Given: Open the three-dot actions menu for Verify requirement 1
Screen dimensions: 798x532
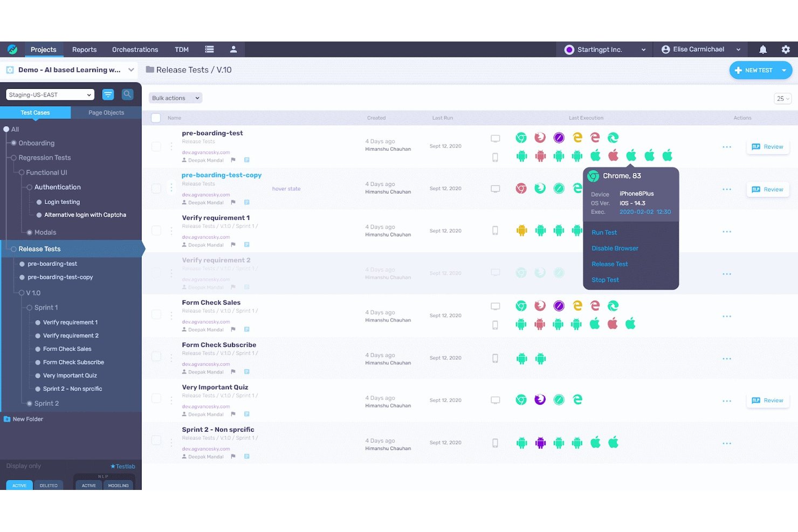Looking at the screenshot, I should (727, 232).
